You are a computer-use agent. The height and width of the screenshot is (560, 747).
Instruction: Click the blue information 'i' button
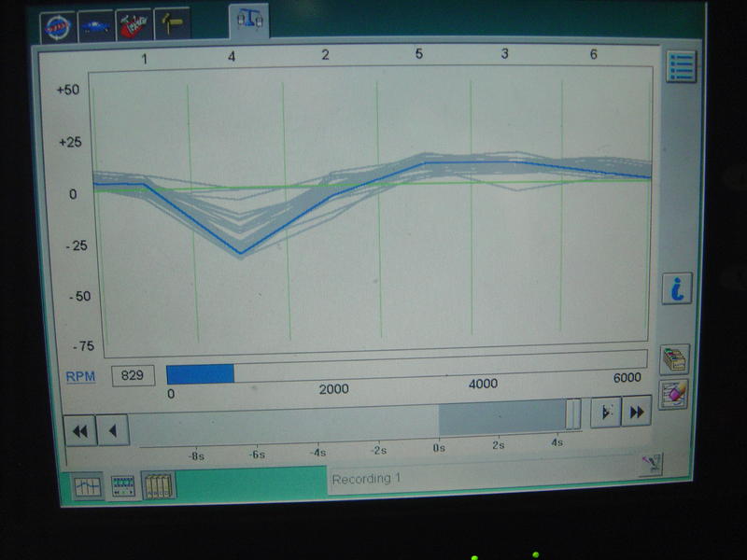coord(677,288)
